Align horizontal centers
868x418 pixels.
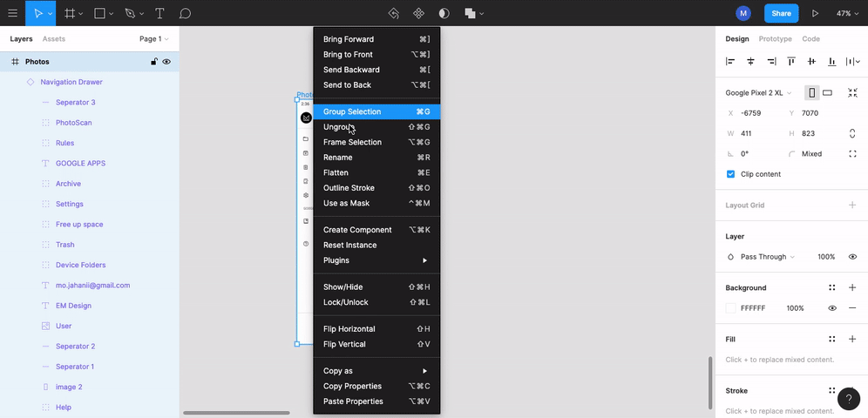click(x=750, y=61)
